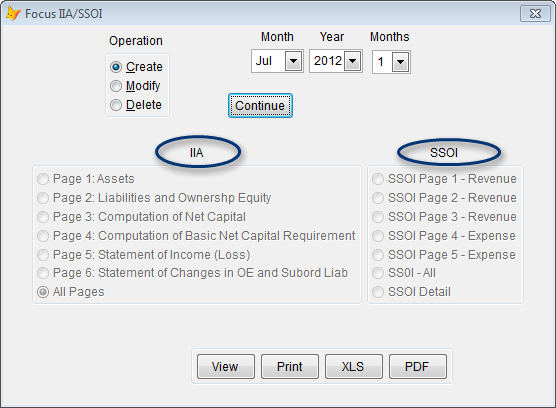Click the Continue button
This screenshot has width=556, height=408.
coord(260,106)
